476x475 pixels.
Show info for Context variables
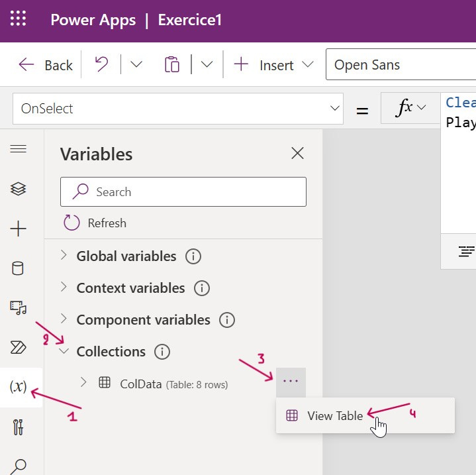(201, 288)
